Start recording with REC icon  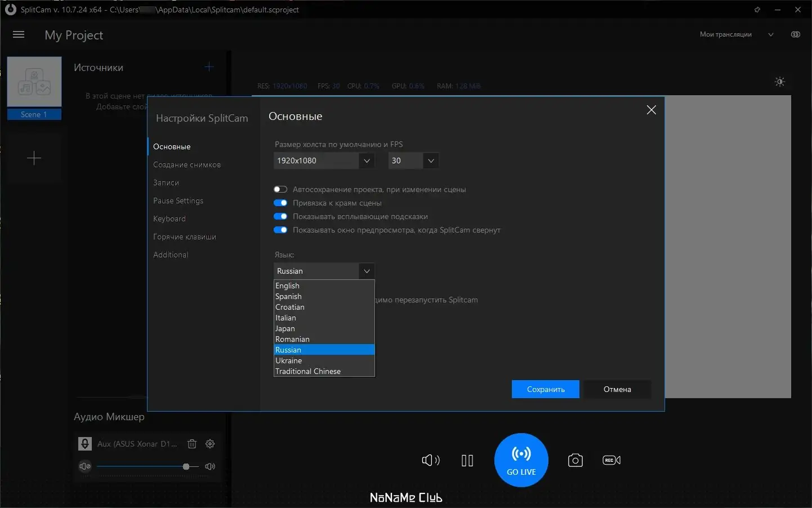coord(612,460)
